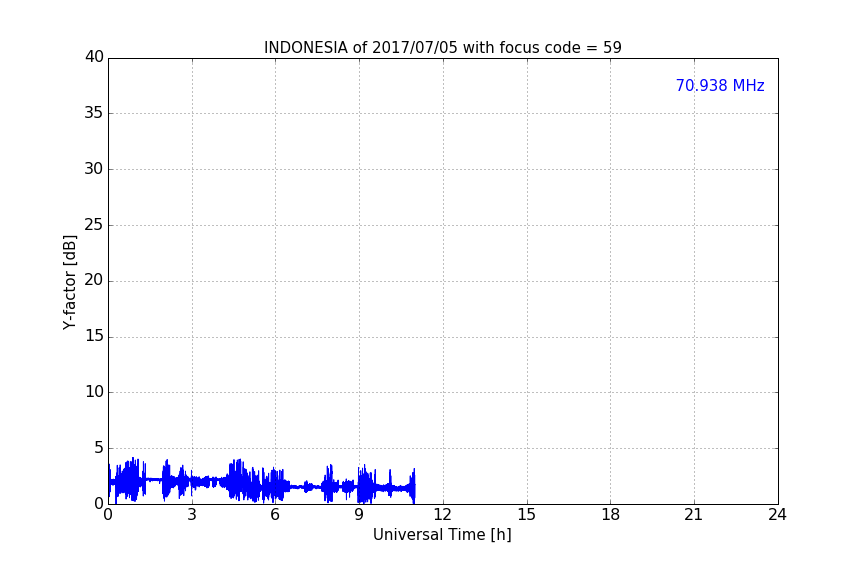Click the x-axis tick label '18'
Viewport: 864px width, 576px height.
click(x=611, y=515)
